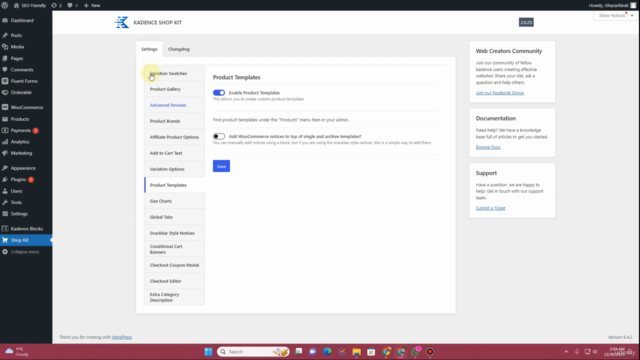The width and height of the screenshot is (640, 360).
Task: Click the WooCommerce icon in sidebar
Action: (x=5, y=107)
